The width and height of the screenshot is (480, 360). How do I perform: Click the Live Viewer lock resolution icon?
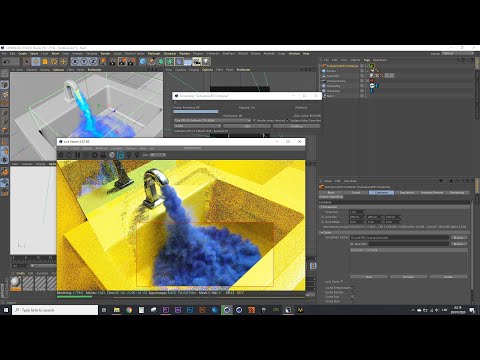point(103,155)
